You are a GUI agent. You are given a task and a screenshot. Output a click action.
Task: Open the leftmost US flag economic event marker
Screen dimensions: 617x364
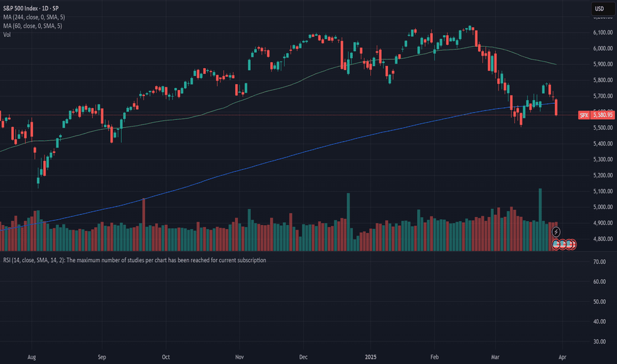pos(556,244)
